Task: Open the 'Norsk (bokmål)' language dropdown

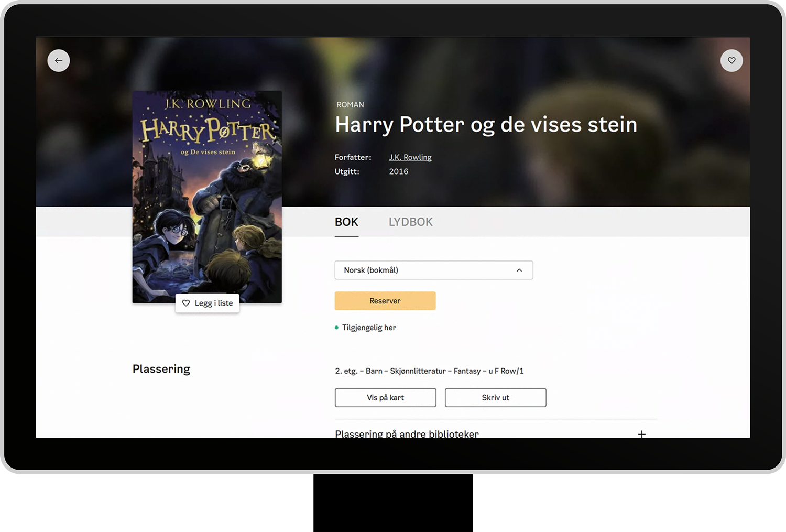Action: point(433,270)
